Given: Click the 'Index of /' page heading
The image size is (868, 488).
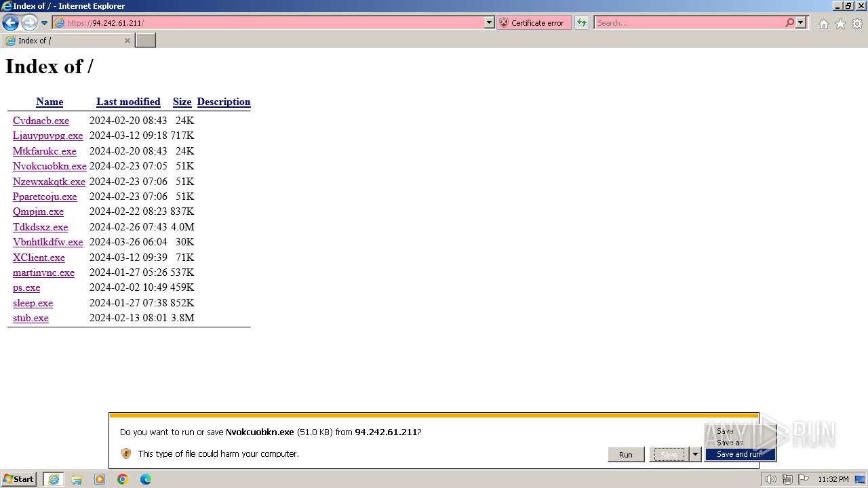Looking at the screenshot, I should coord(50,66).
